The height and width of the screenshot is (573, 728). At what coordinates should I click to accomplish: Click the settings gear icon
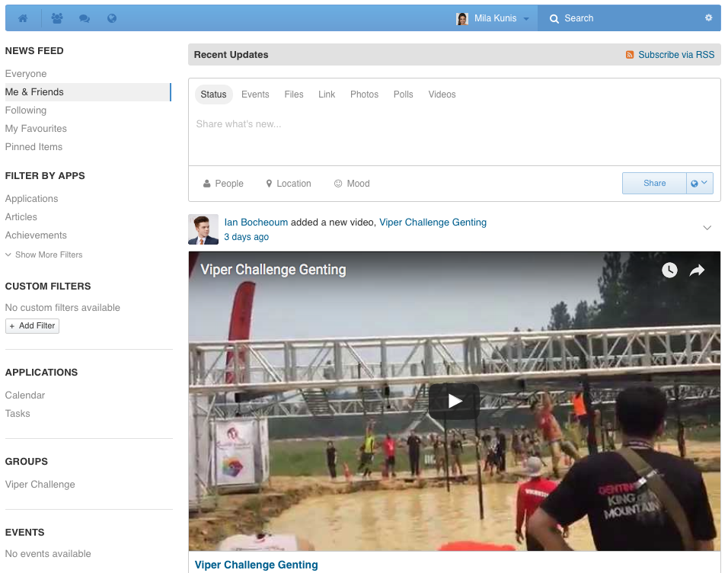pos(708,18)
